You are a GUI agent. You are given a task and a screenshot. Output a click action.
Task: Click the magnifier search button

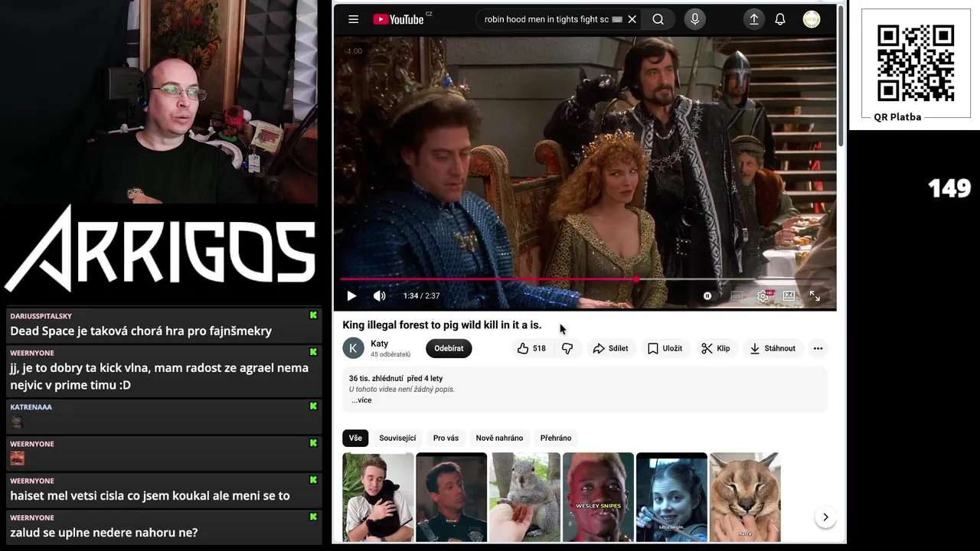pyautogui.click(x=658, y=20)
